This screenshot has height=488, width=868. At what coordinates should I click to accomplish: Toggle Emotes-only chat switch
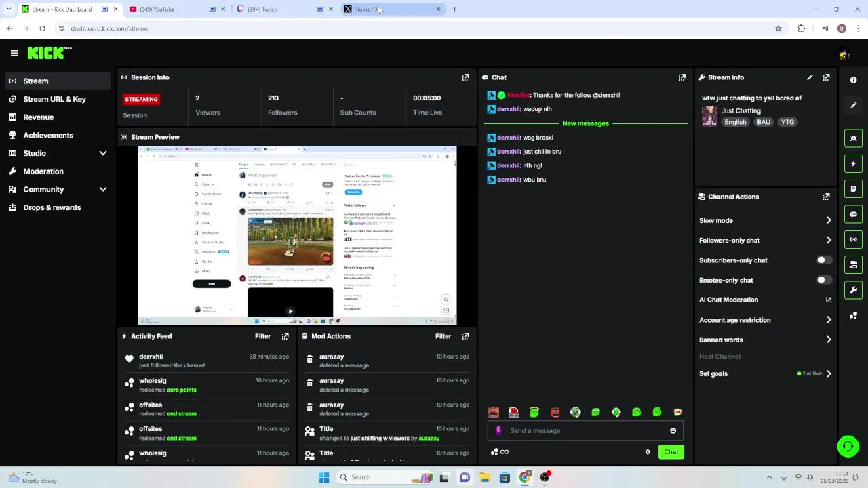point(824,280)
